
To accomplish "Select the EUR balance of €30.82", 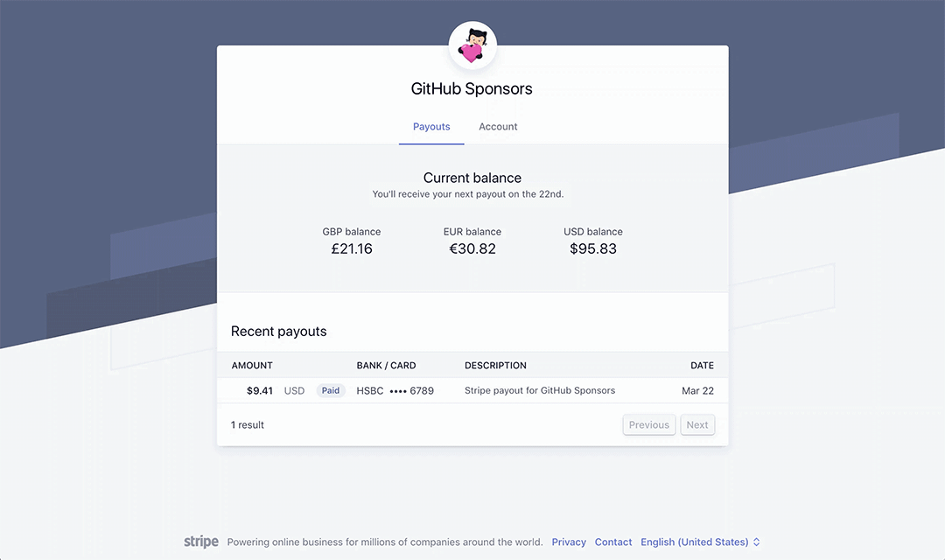I will click(472, 248).
